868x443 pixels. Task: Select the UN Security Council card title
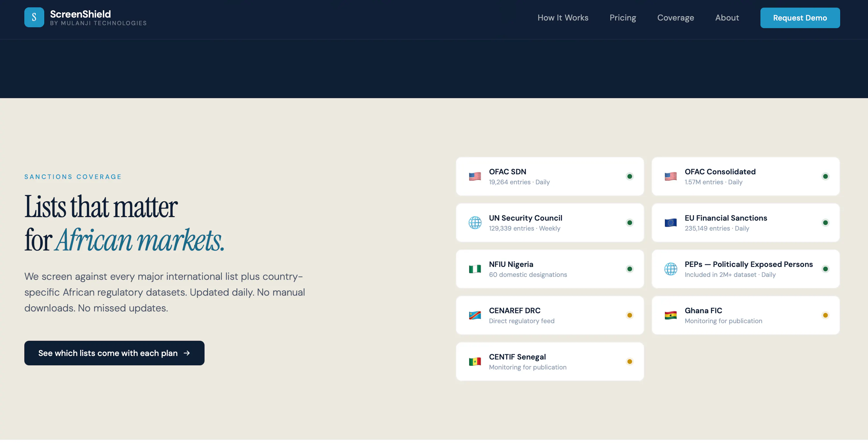tap(526, 218)
